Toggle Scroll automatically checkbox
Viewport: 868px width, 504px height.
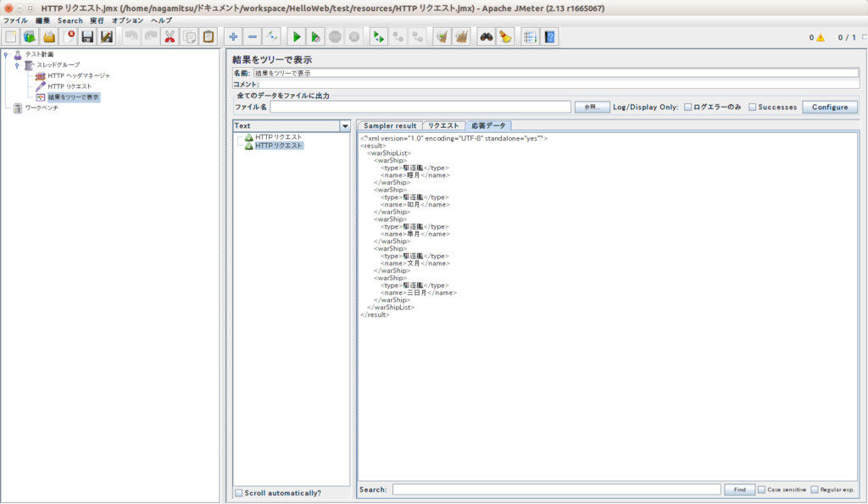[x=238, y=493]
